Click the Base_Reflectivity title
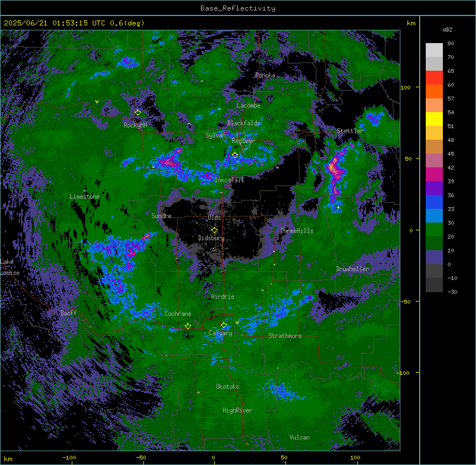 [x=238, y=8]
